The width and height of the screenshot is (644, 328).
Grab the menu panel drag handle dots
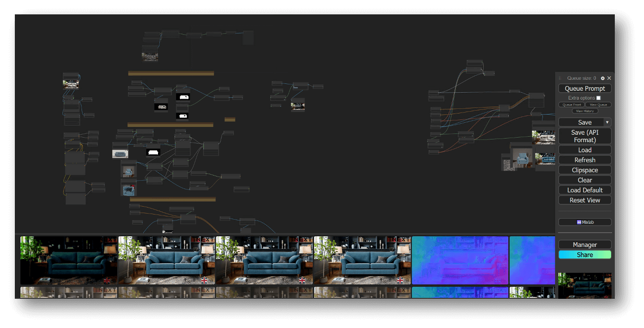pyautogui.click(x=560, y=78)
